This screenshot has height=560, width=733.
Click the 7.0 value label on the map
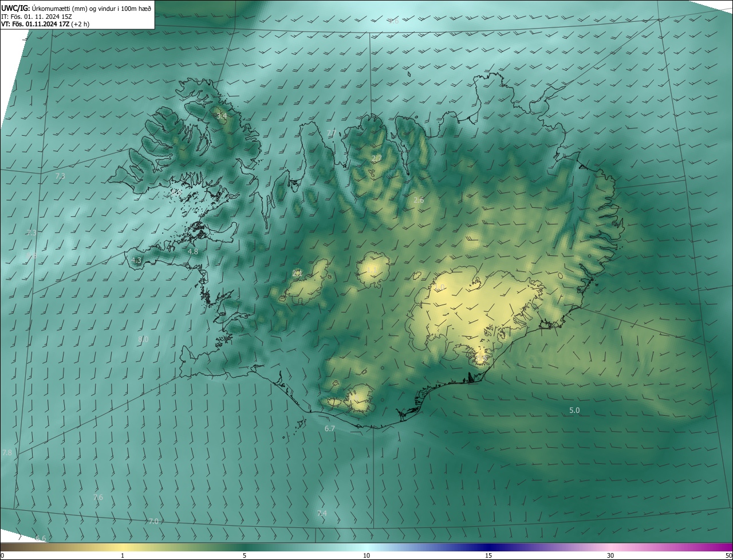coord(153,521)
